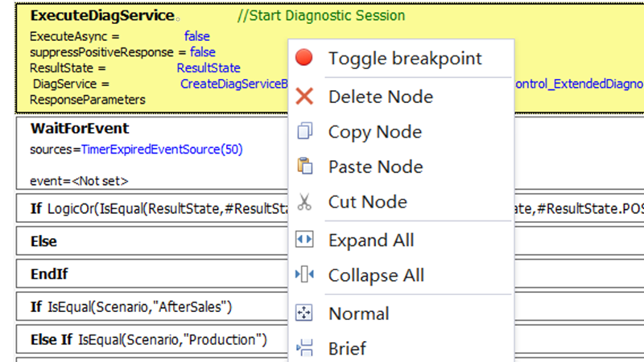Click the Paste Node clipboard icon
644x362 pixels.
304,167
